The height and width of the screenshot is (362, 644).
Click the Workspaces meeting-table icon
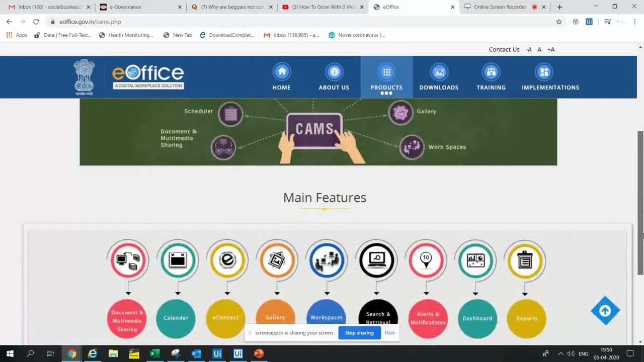tap(327, 260)
